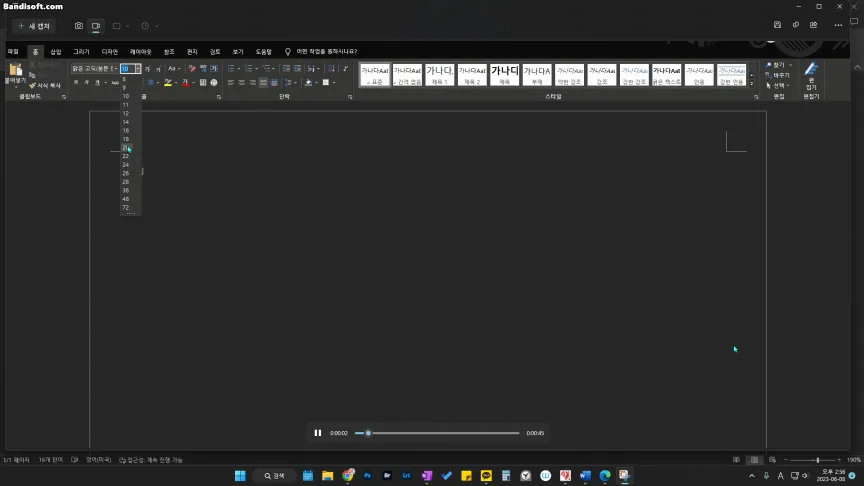Expand the styles gallery more arrow
The width and height of the screenshot is (864, 486).
click(752, 84)
